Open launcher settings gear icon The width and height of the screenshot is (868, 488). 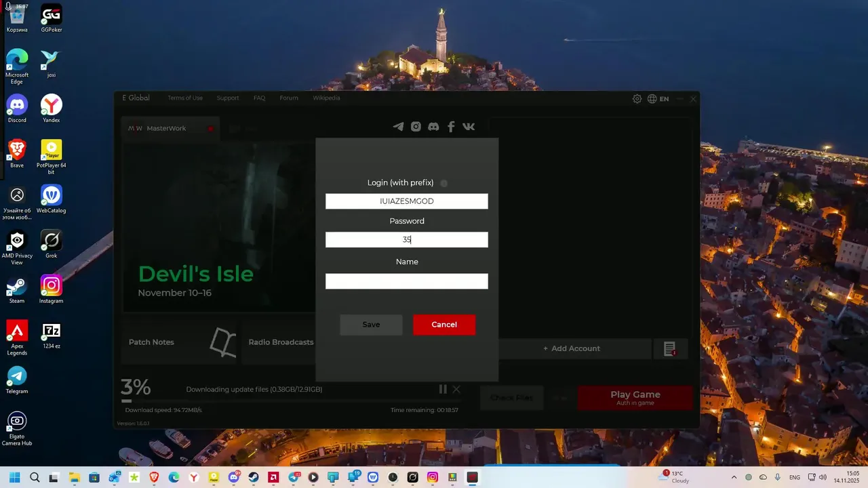click(637, 99)
